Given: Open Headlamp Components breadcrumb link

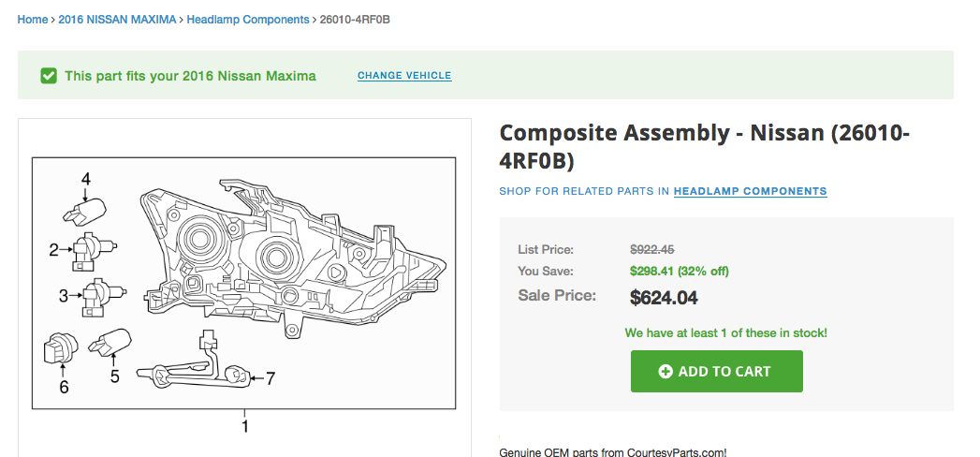Looking at the screenshot, I should click(247, 19).
